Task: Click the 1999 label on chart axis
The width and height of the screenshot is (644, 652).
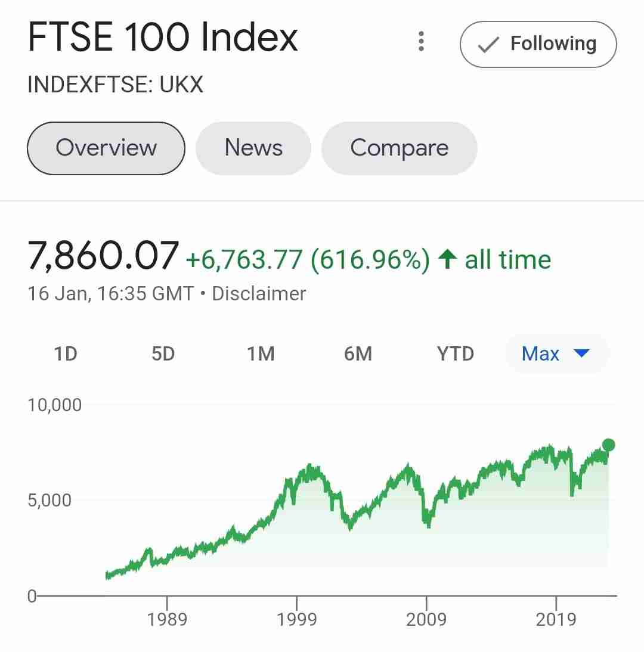Action: tap(296, 619)
